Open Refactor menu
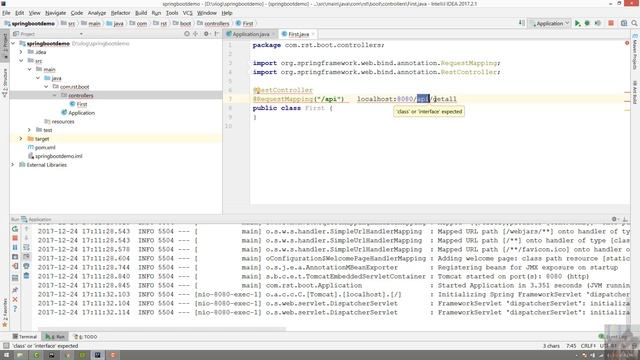 pos(120,13)
